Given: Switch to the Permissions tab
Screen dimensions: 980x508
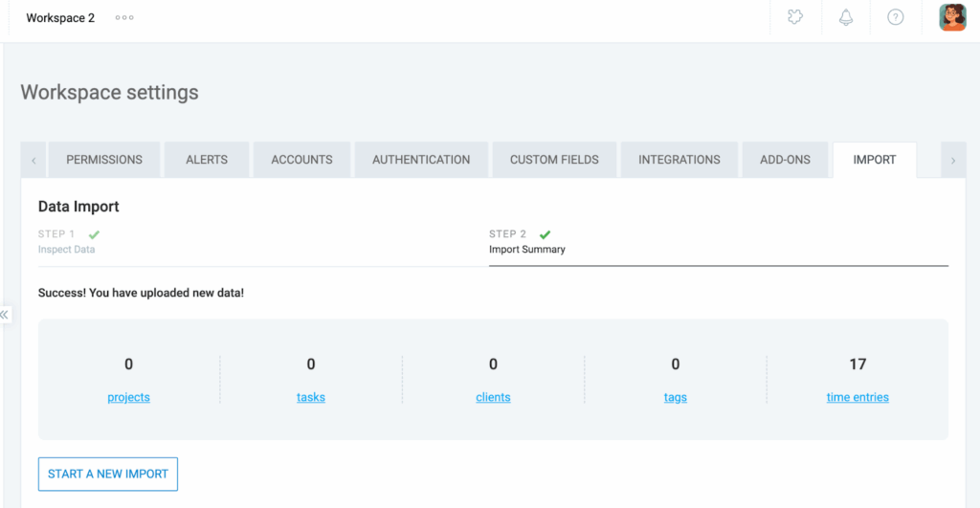Looking at the screenshot, I should pyautogui.click(x=104, y=160).
